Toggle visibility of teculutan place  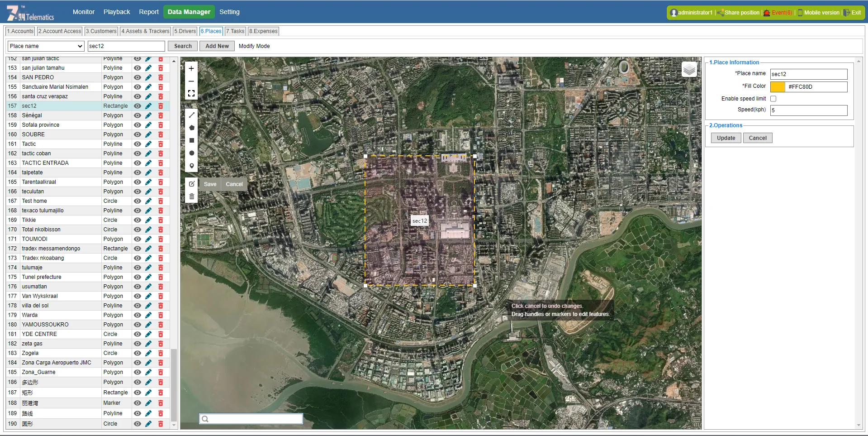pyautogui.click(x=137, y=192)
